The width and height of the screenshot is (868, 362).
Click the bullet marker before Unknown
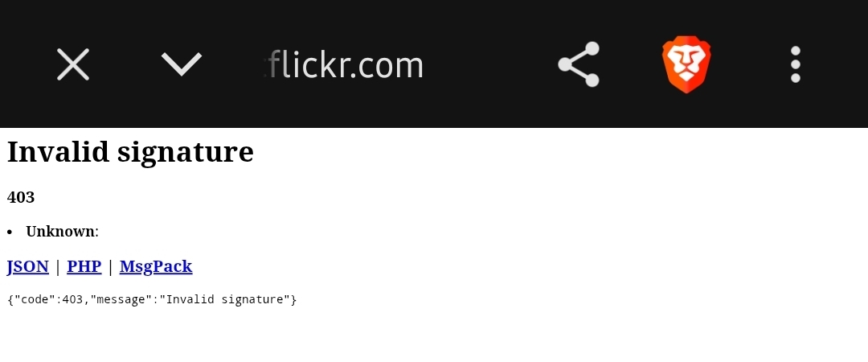click(x=10, y=232)
